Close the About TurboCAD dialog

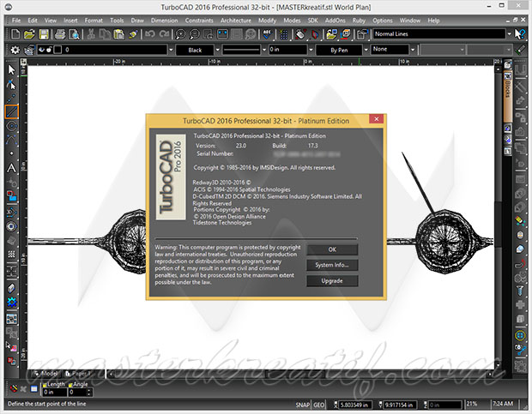click(377, 119)
